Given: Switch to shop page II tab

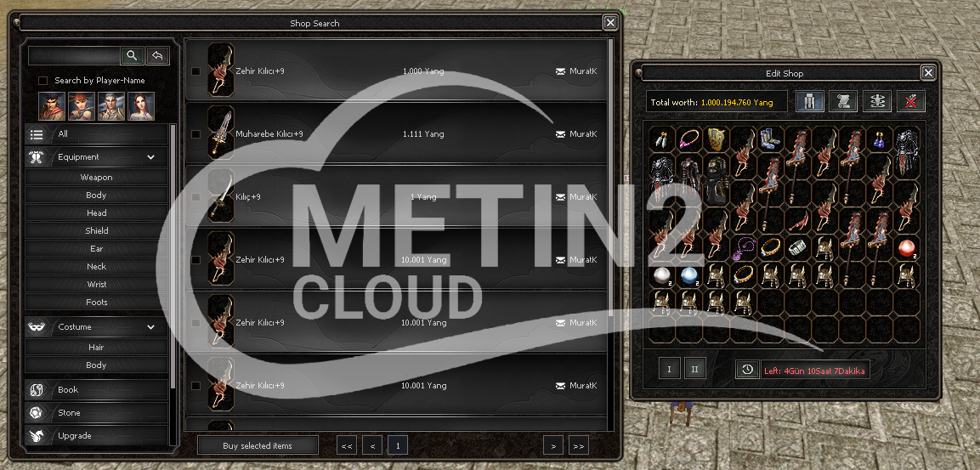Looking at the screenshot, I should 694,371.
